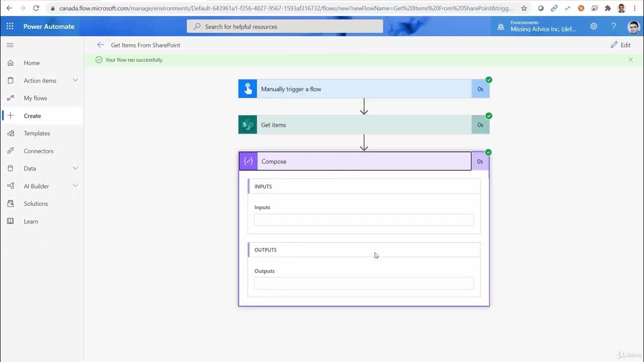
Task: Click the Power Automate title link
Action: pyautogui.click(x=49, y=26)
